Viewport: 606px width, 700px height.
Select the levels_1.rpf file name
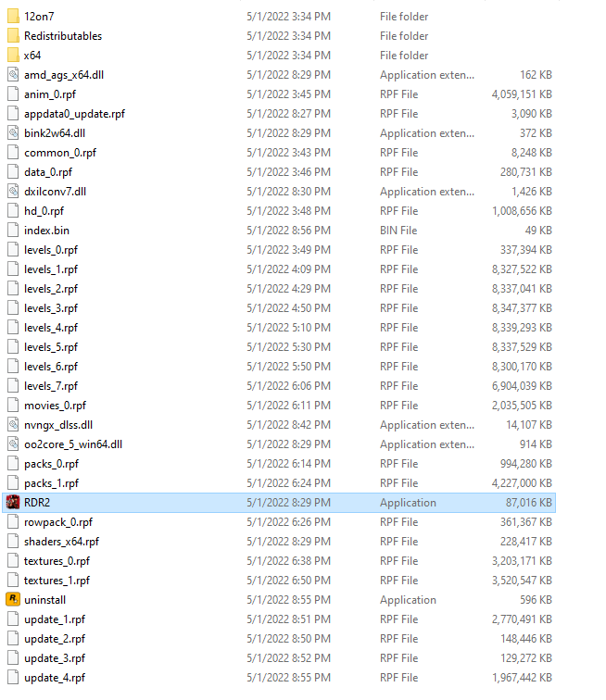(x=51, y=269)
